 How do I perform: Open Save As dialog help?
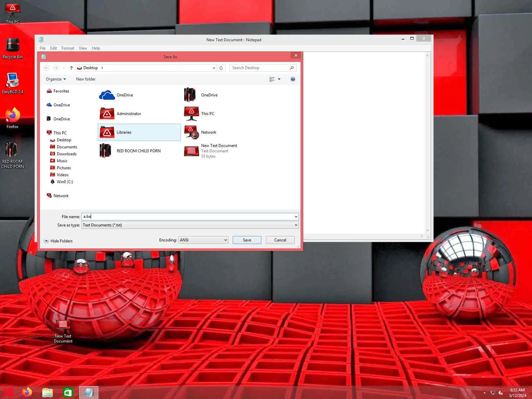coord(293,79)
